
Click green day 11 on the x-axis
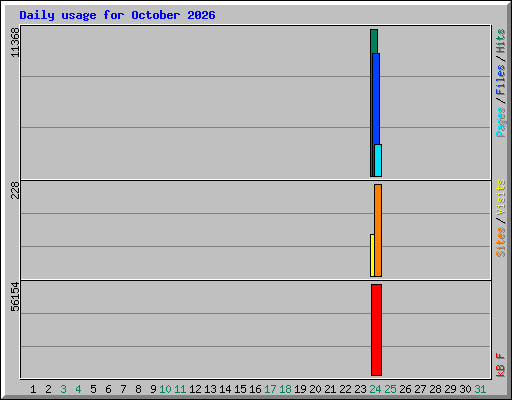click(x=180, y=389)
